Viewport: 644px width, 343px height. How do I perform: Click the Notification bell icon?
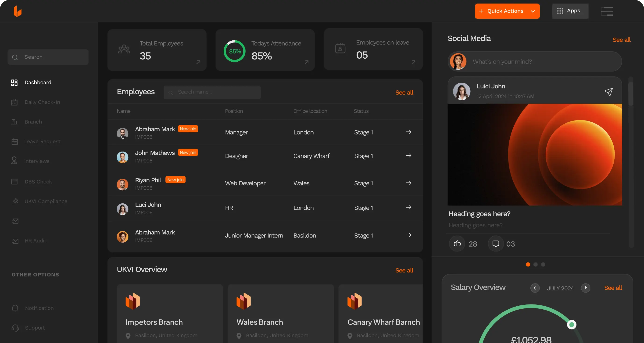click(15, 308)
